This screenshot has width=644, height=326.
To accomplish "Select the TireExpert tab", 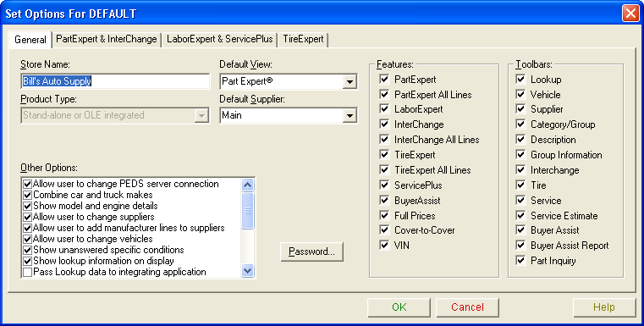I will (303, 40).
